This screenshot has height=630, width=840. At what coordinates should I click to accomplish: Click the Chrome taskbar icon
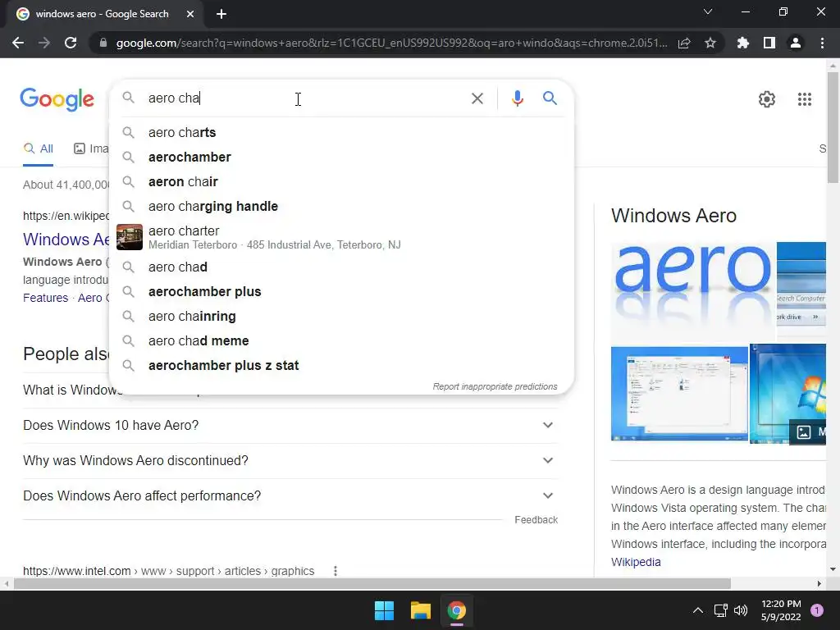pyautogui.click(x=456, y=610)
